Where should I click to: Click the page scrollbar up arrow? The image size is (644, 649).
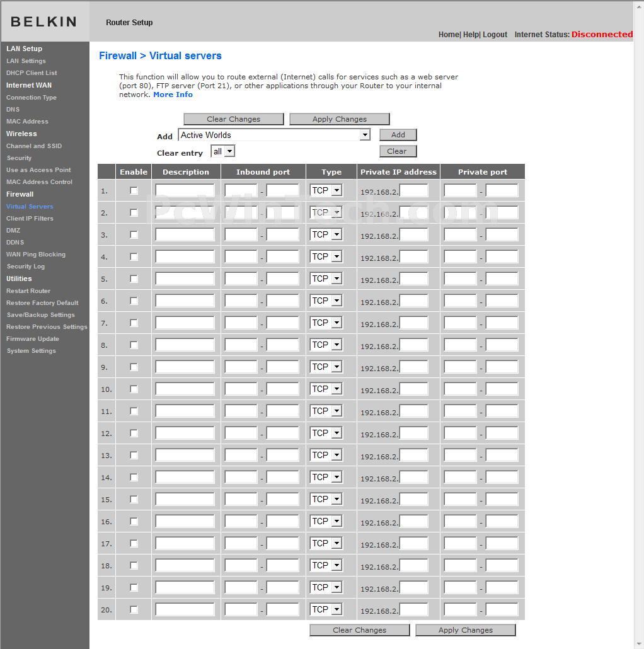pyautogui.click(x=638, y=6)
